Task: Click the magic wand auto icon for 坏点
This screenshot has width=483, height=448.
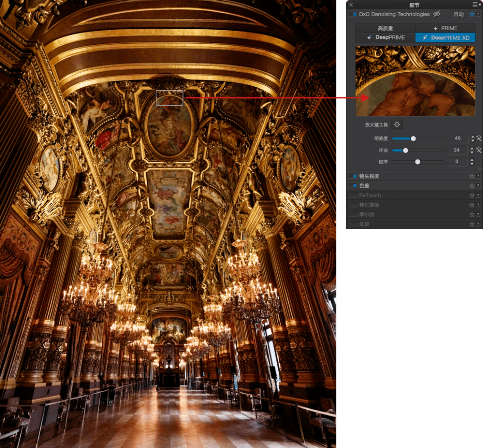Action: [479, 150]
